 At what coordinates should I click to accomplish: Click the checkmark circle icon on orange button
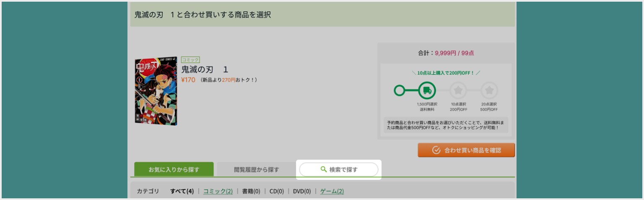(436, 150)
